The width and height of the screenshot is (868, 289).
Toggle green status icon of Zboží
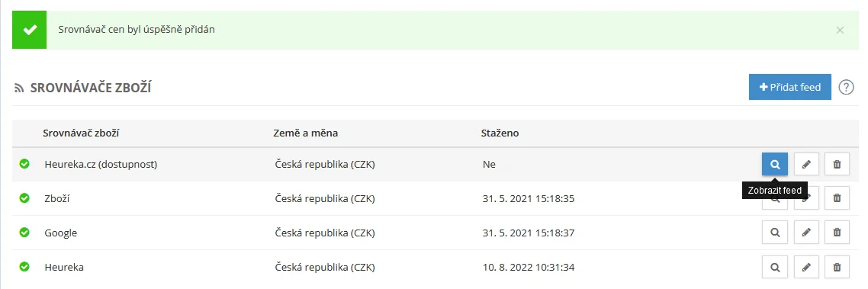(x=24, y=198)
